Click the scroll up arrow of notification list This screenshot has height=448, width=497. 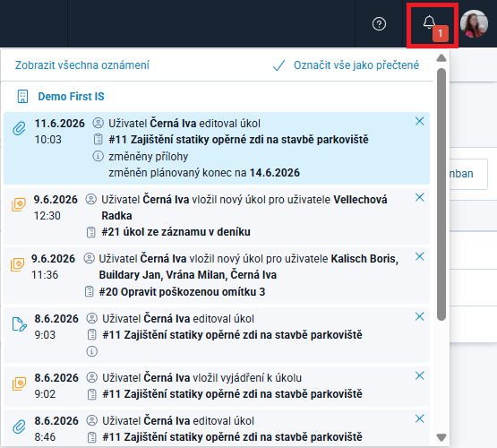coord(441,58)
